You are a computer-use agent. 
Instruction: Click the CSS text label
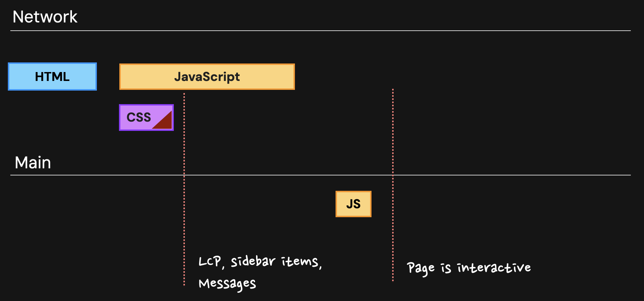139,117
